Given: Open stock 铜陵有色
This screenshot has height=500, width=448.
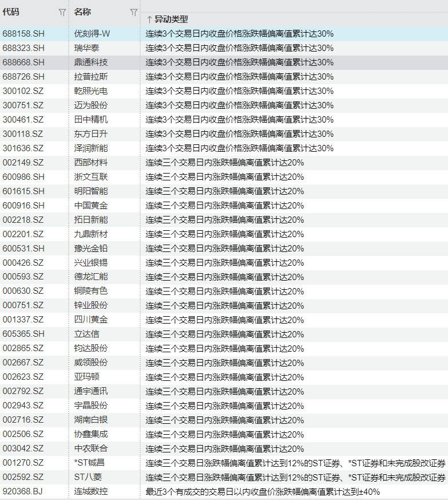Looking at the screenshot, I should 91,292.
